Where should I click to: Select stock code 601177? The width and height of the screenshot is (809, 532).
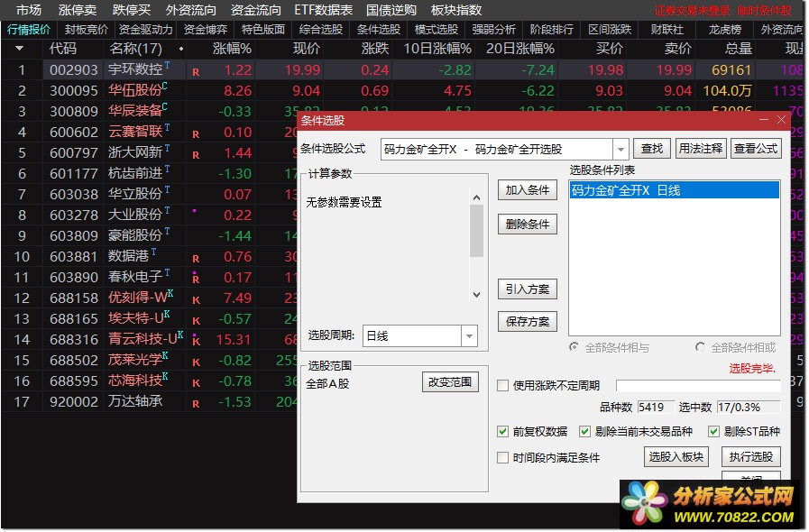pos(74,173)
